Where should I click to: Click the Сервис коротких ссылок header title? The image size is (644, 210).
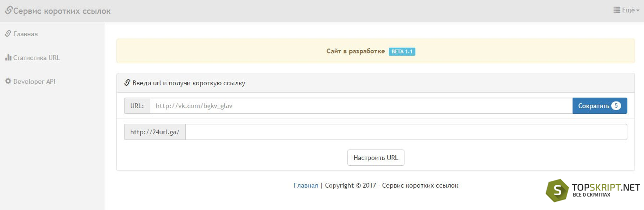[62, 10]
